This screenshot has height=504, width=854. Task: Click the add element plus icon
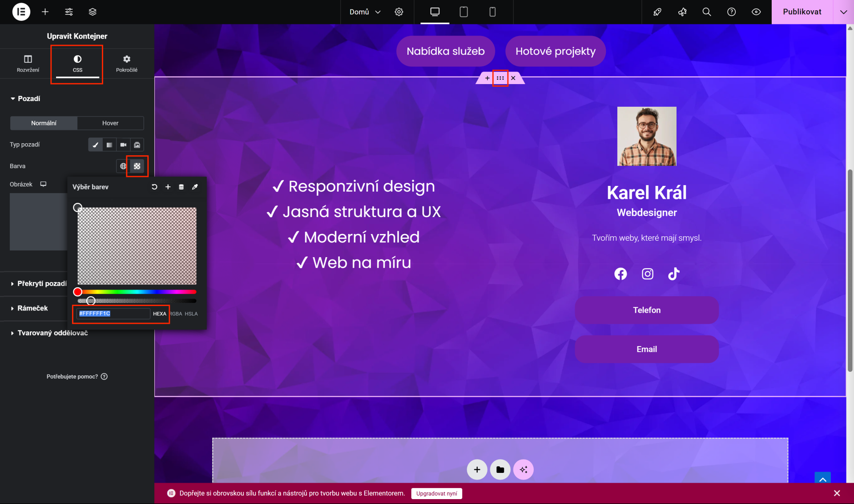pos(45,12)
